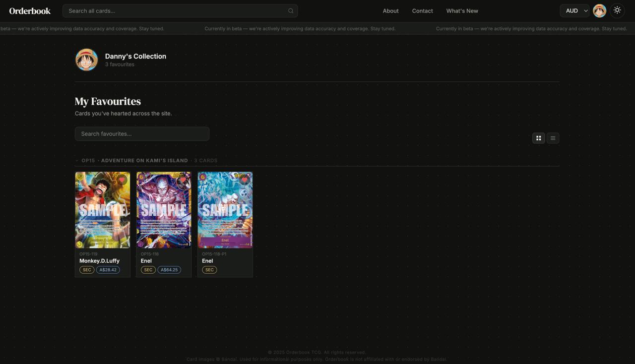635x364 pixels.
Task: Click the Enel name under OP15-118-P1
Action: pyautogui.click(x=207, y=261)
